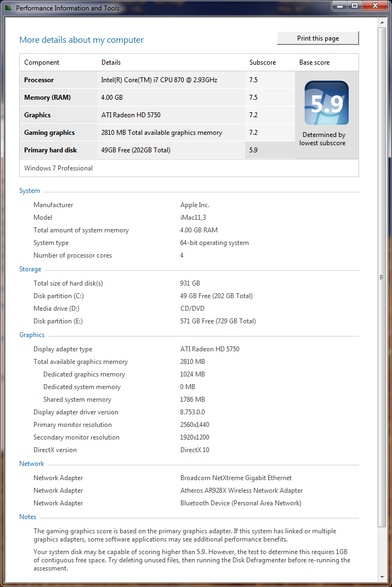Screen dimensions: 392x587
Task: Click the iMac11,3 model value
Action: [193, 218]
